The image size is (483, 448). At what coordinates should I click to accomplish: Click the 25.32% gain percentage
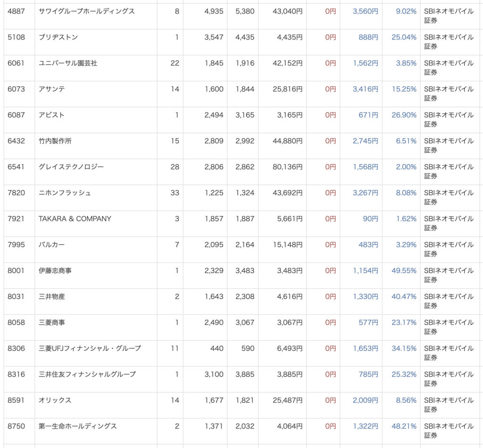pos(404,374)
